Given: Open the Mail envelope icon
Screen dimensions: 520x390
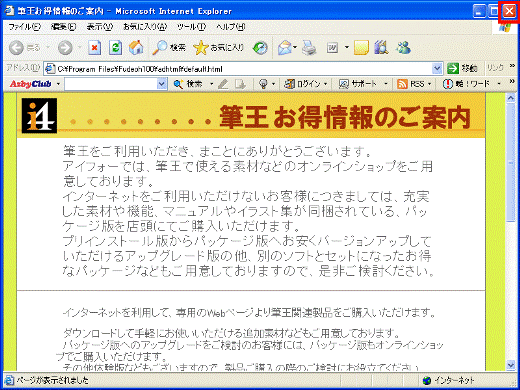Looking at the screenshot, I should [x=284, y=48].
